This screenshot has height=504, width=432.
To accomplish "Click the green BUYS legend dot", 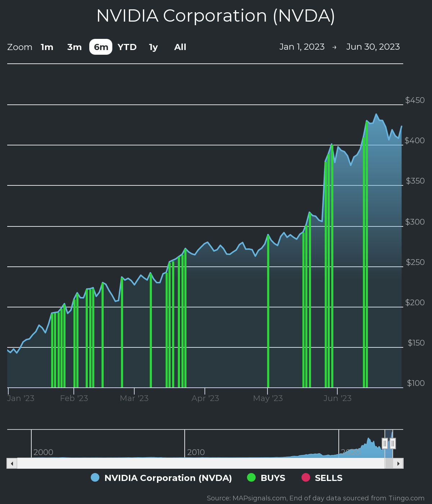I will coord(251,477).
